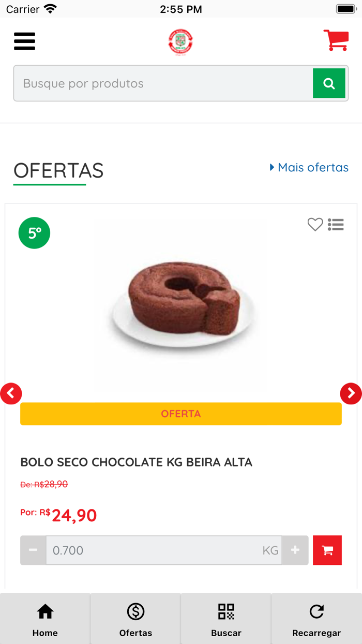Add cake to list via list icon

click(x=336, y=225)
